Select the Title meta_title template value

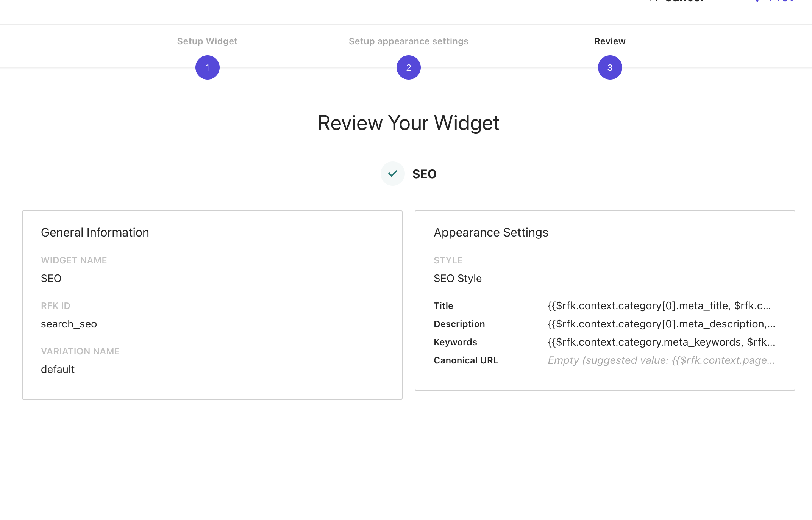[659, 306]
